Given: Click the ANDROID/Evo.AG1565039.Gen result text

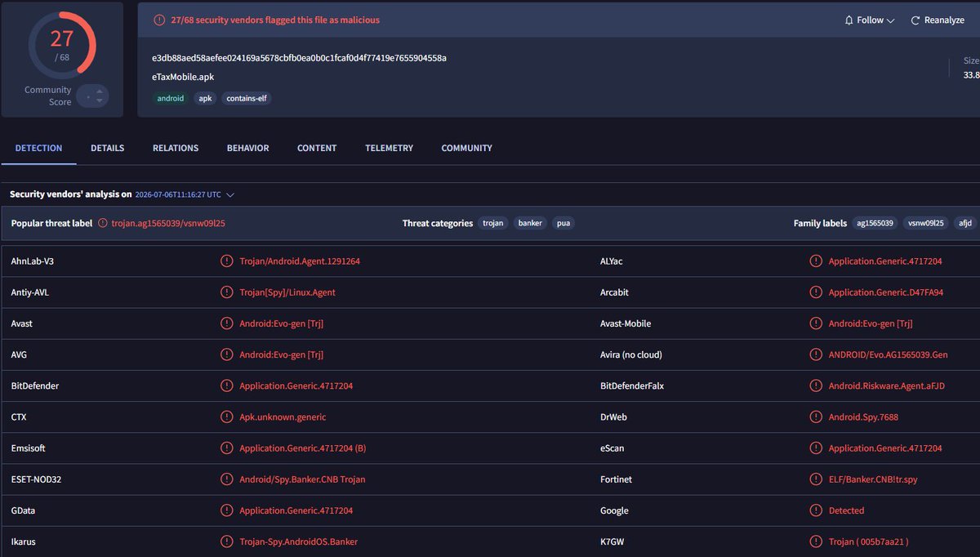Looking at the screenshot, I should 889,354.
